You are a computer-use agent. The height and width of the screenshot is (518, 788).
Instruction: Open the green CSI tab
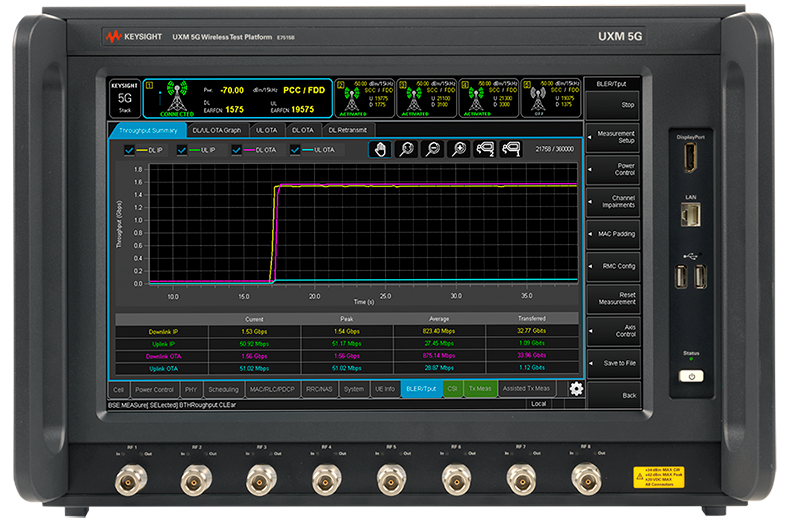point(453,389)
